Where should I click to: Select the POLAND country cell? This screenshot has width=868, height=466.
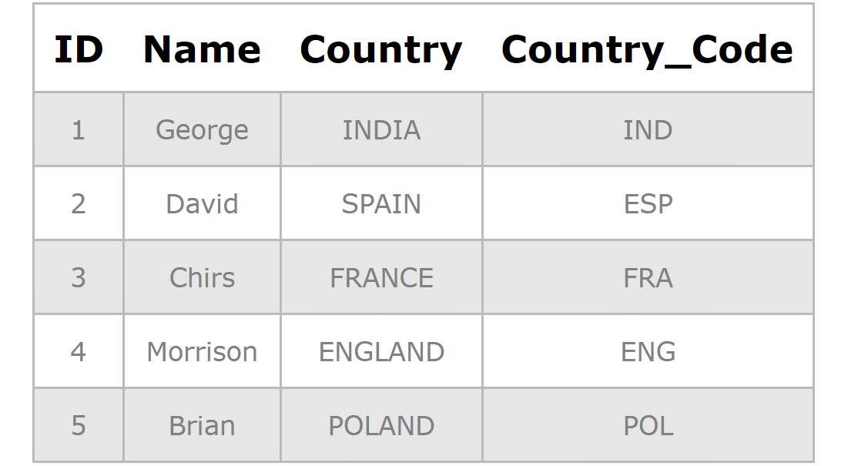tap(381, 425)
